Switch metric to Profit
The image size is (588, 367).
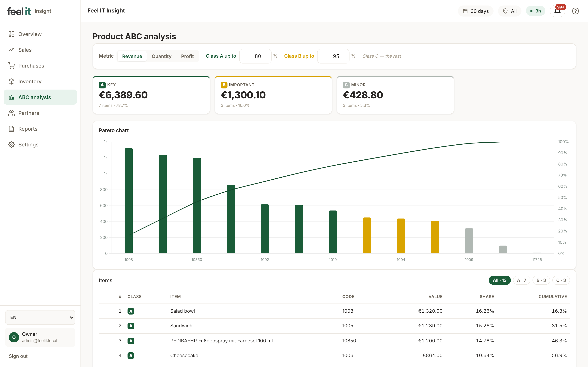(x=187, y=56)
